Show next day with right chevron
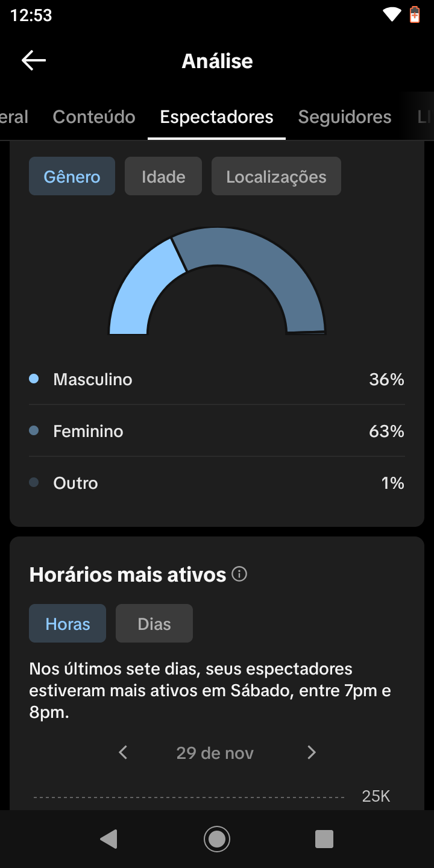 (x=311, y=752)
